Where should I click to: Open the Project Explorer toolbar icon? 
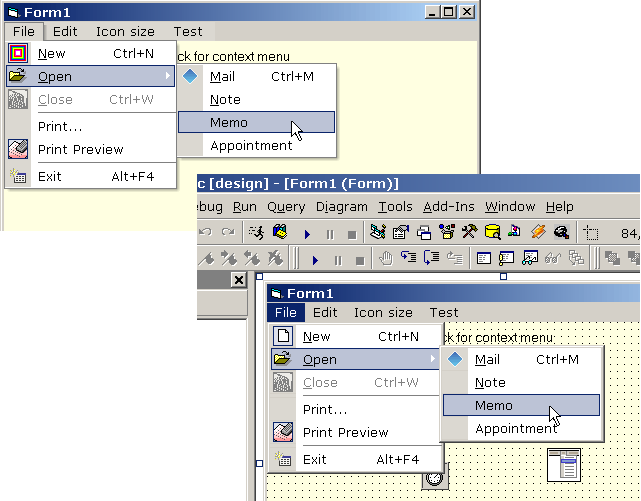coord(378,233)
